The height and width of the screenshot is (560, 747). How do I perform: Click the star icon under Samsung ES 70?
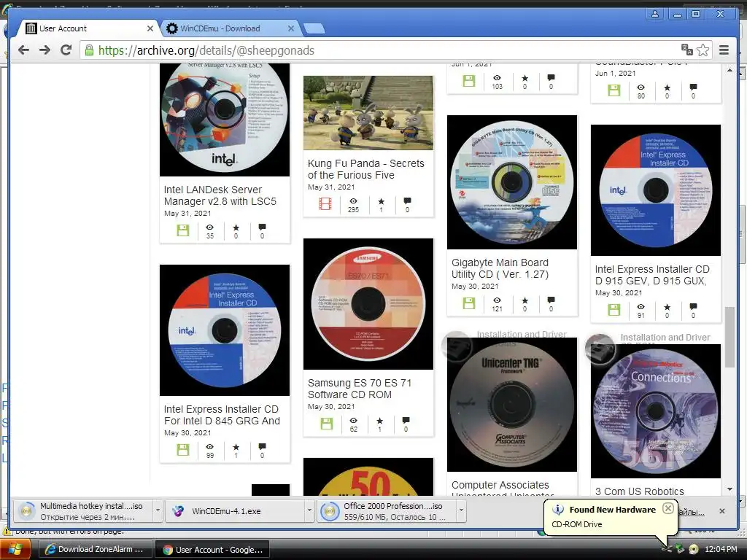click(x=379, y=421)
